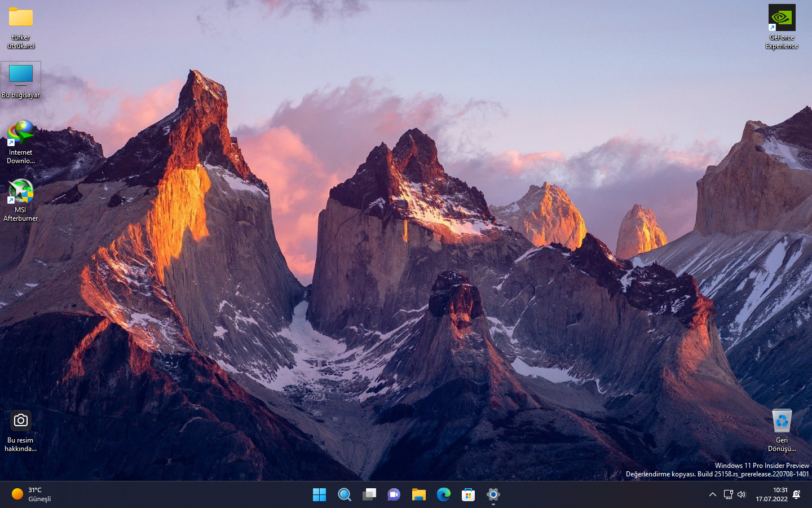Open the weather widget showing 31°C Güneşli
The width and height of the screenshot is (812, 508).
tap(32, 494)
